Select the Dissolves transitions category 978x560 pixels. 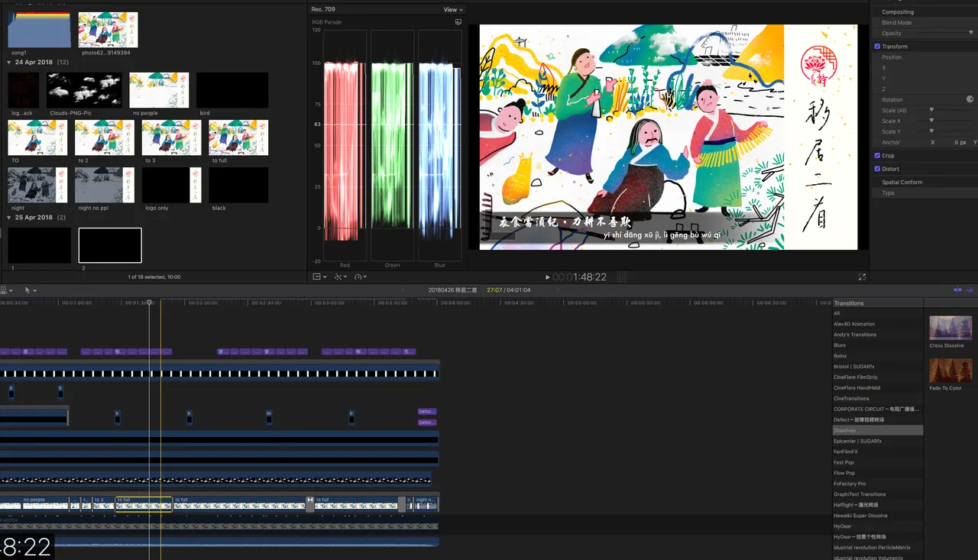(x=878, y=430)
